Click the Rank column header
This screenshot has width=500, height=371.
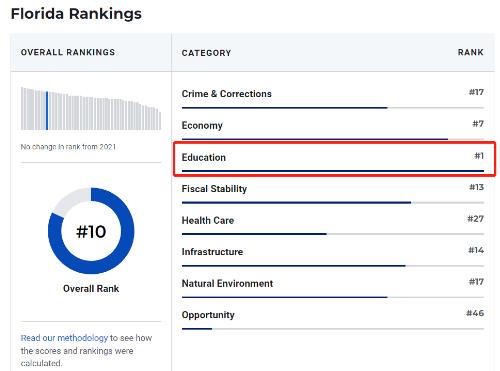tap(470, 52)
